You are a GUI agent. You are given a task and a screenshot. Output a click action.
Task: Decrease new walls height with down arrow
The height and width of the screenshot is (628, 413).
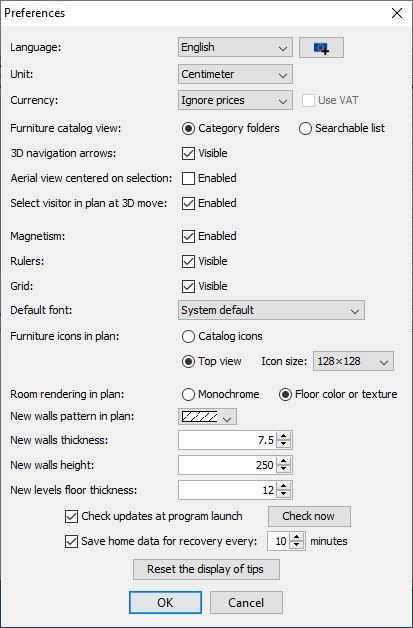pos(284,469)
